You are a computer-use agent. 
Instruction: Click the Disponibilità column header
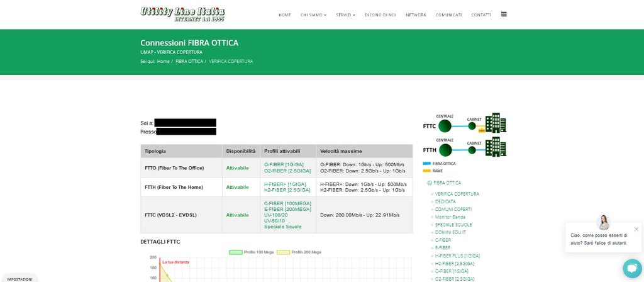(241, 151)
